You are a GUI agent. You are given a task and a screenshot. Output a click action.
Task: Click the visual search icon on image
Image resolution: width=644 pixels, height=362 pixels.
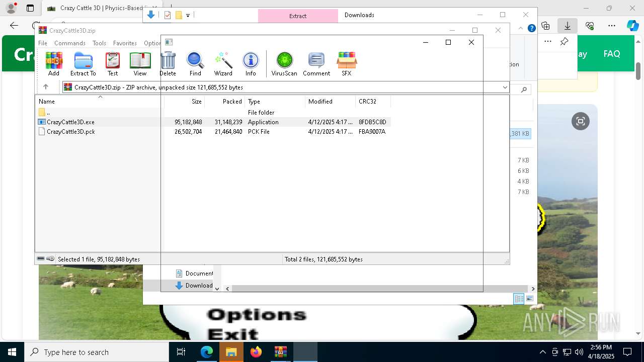(581, 121)
